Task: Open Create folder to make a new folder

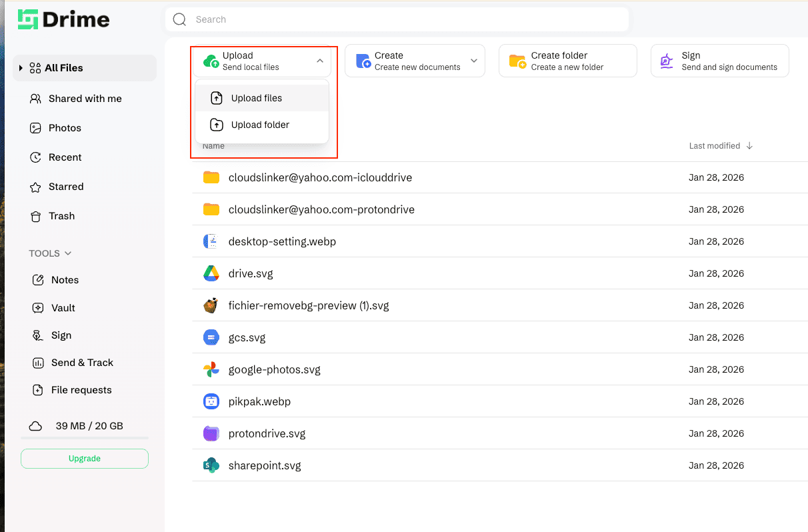Action: click(x=567, y=61)
